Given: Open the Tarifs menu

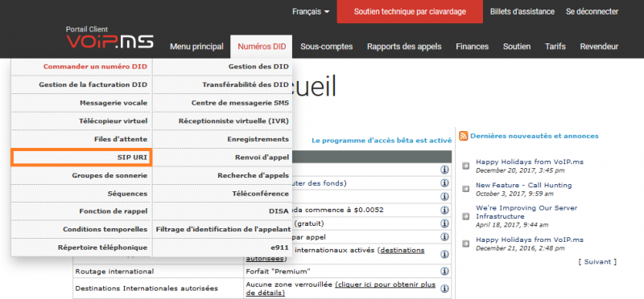Looking at the screenshot, I should (555, 47).
